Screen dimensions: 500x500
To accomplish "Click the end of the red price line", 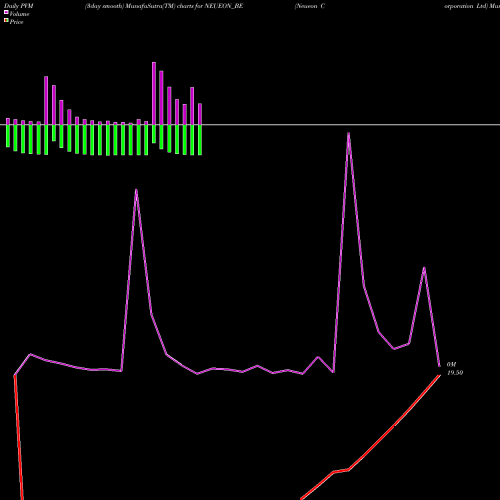I will coord(440,376).
